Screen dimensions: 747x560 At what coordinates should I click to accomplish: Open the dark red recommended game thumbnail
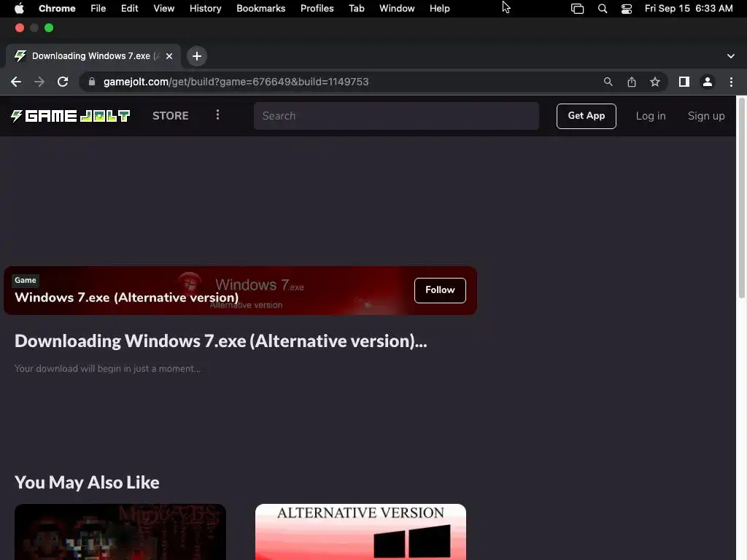tap(120, 532)
